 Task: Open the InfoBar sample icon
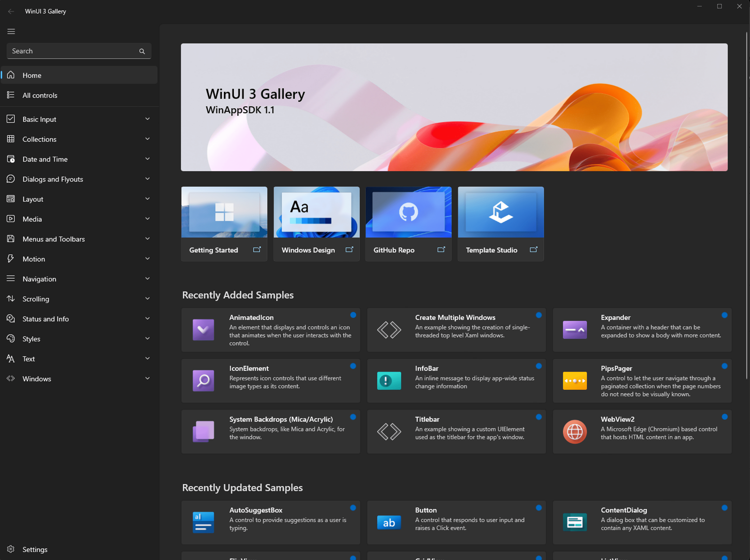point(389,381)
